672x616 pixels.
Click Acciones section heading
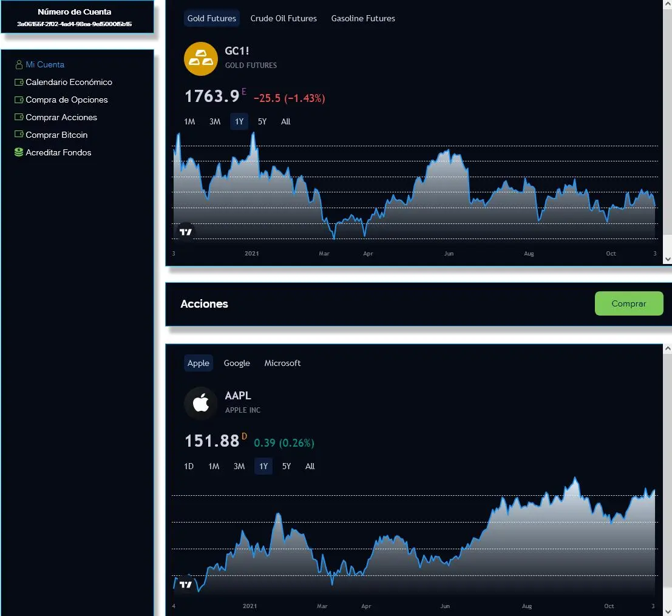point(205,303)
